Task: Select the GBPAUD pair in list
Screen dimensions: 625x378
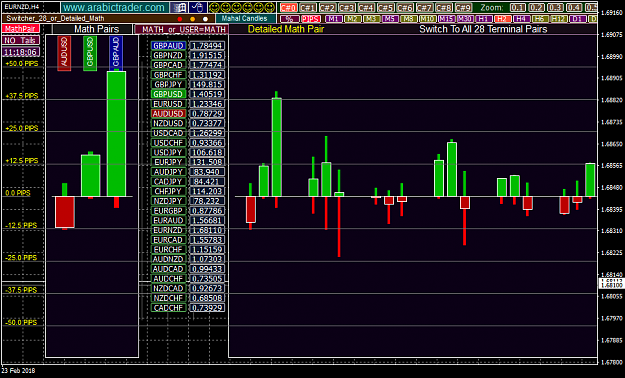Action: click(168, 45)
